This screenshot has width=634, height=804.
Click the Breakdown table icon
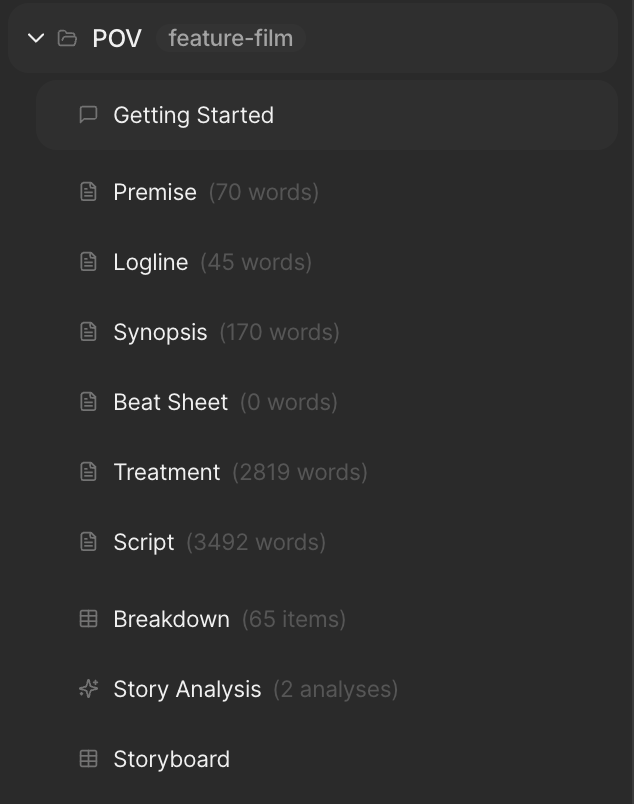(88, 618)
